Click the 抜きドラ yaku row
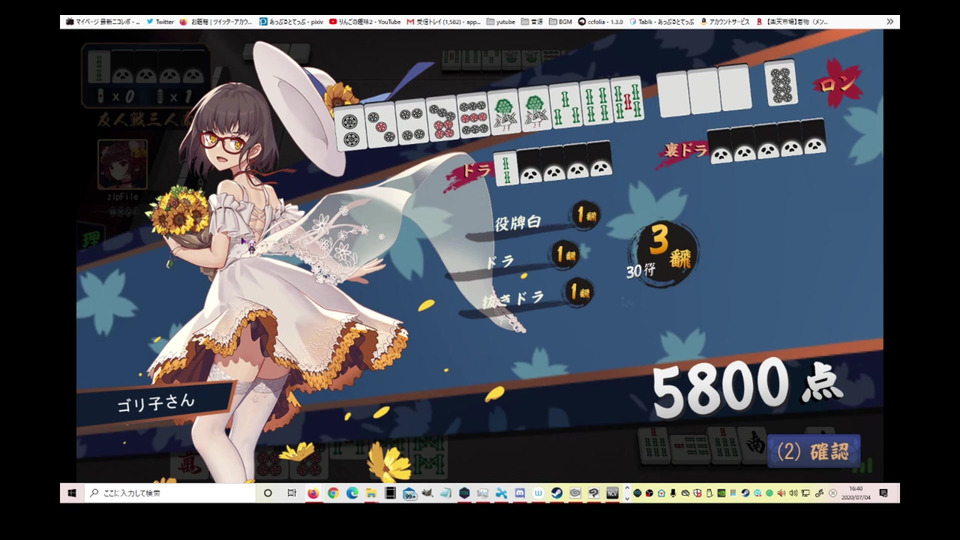The width and height of the screenshot is (960, 540). [525, 297]
